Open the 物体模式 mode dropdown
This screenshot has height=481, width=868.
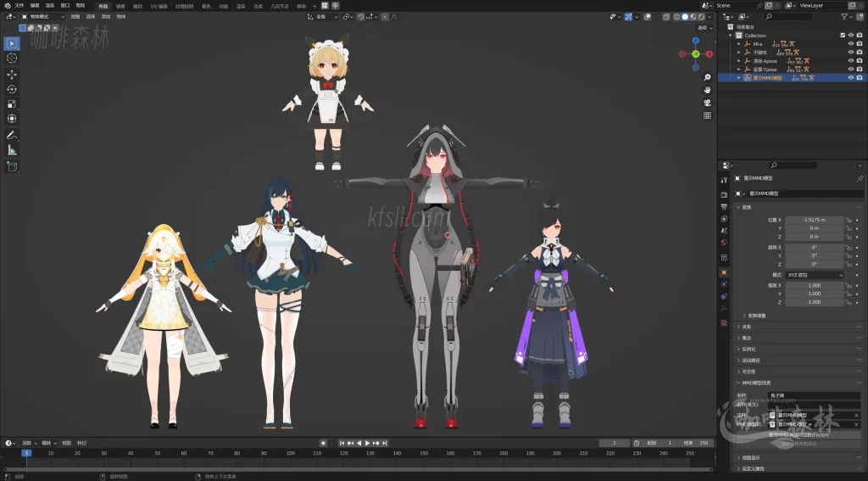tap(42, 17)
